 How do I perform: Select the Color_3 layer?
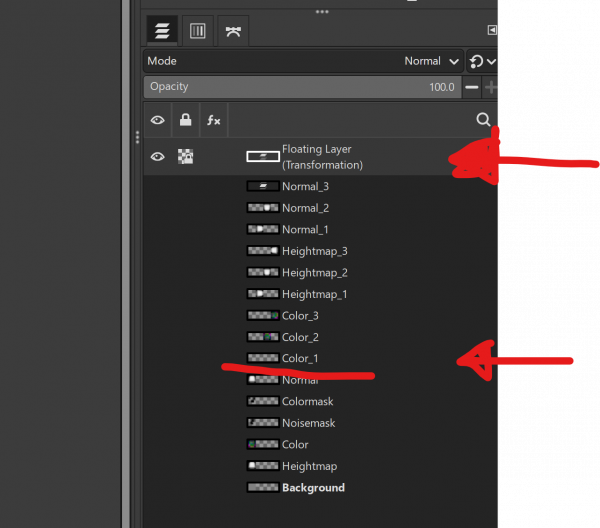pyautogui.click(x=321, y=316)
